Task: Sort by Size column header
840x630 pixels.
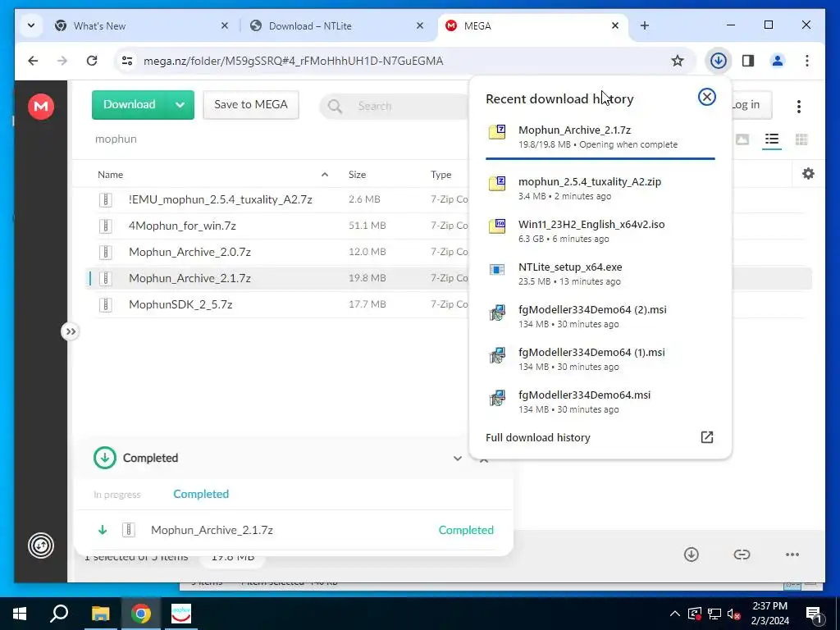Action: [357, 175]
